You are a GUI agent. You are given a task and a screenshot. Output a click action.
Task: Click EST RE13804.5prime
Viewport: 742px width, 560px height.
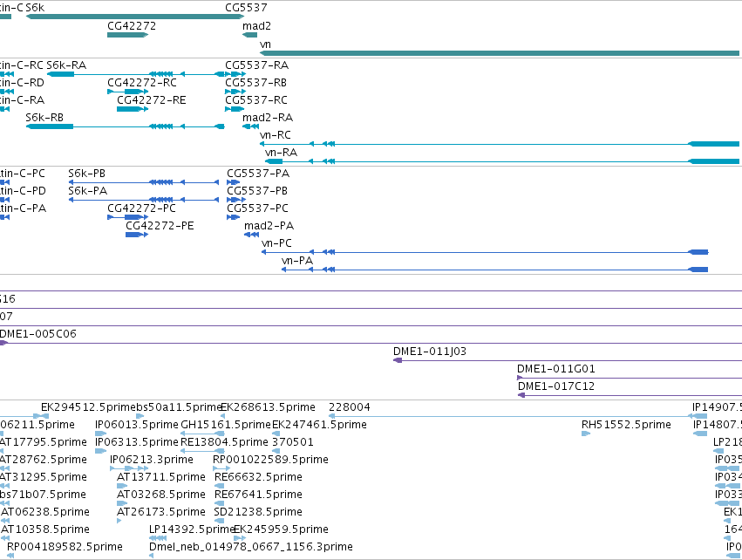tap(202, 451)
